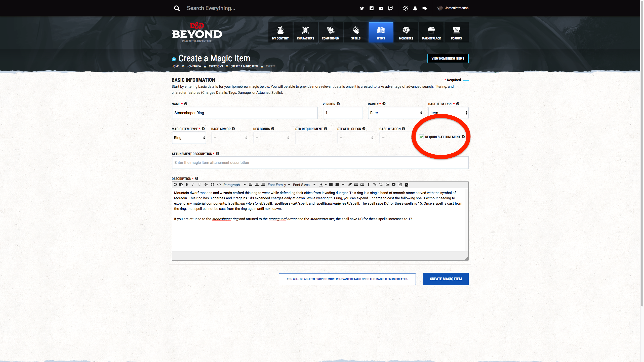644x362 pixels.
Task: Click the undo button in editor toolbar
Action: pyautogui.click(x=175, y=185)
